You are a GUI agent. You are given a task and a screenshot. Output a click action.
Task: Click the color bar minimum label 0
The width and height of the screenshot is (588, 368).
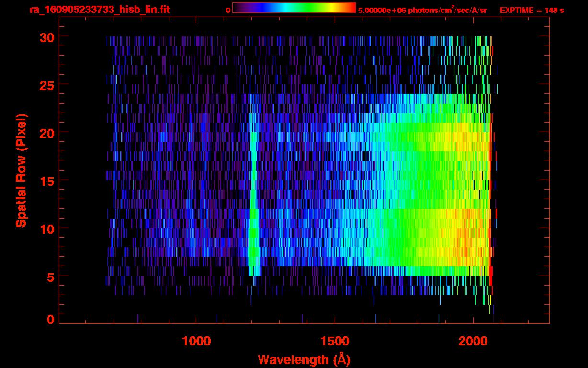[x=228, y=10]
